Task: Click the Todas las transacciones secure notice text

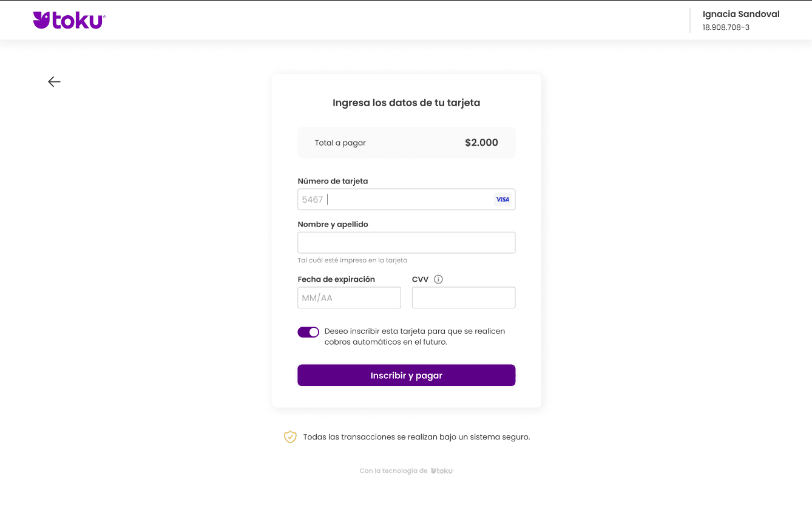Action: [416, 437]
